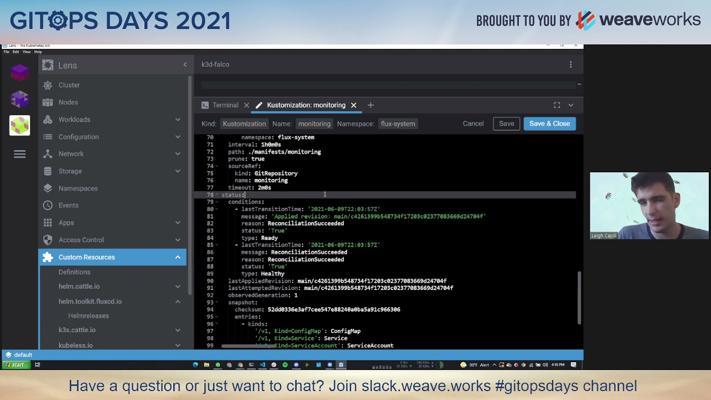The image size is (711, 400).
Task: Open the hamburger menu below cluster icons
Action: click(x=20, y=154)
